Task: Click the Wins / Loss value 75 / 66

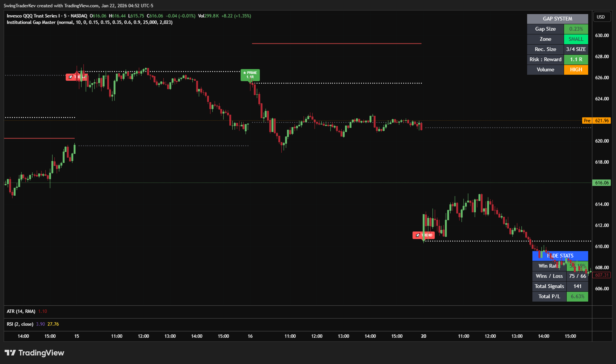Action: tap(577, 276)
